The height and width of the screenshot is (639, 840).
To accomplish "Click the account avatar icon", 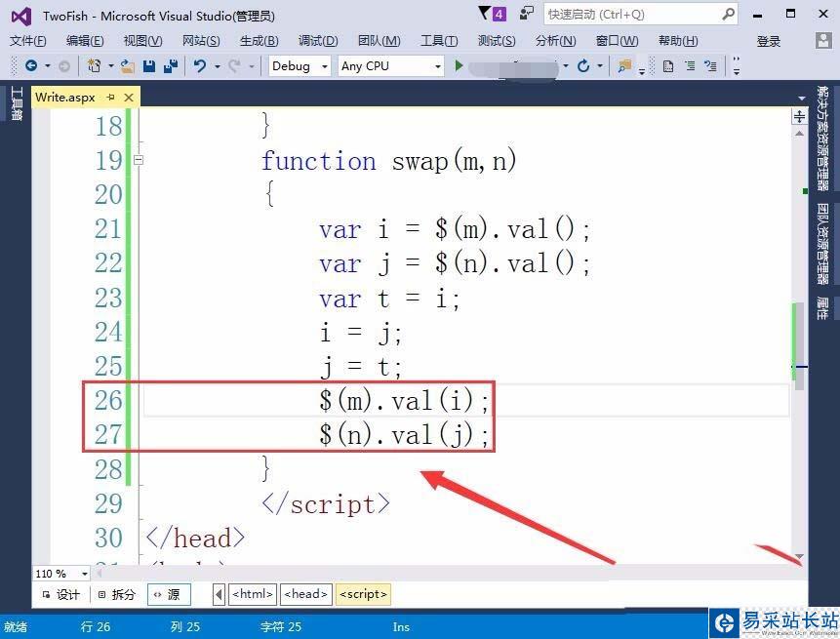I will tap(823, 40).
